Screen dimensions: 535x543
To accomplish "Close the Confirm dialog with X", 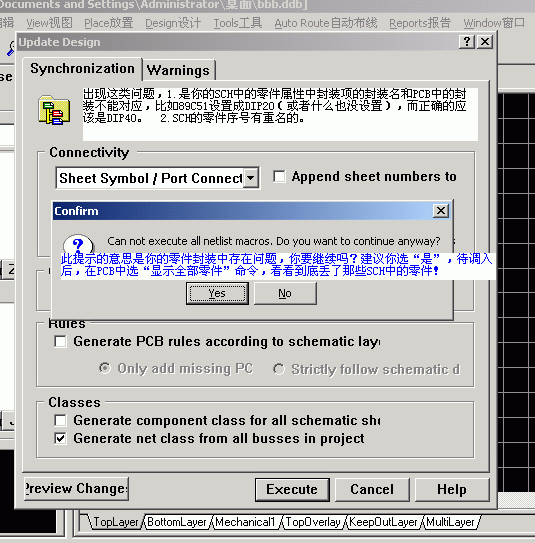I will [441, 211].
